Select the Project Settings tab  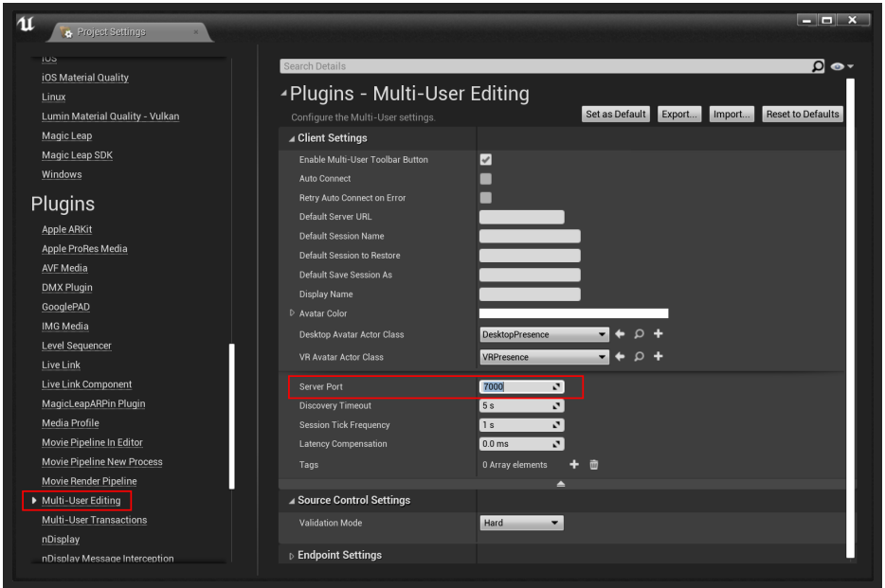pos(129,32)
